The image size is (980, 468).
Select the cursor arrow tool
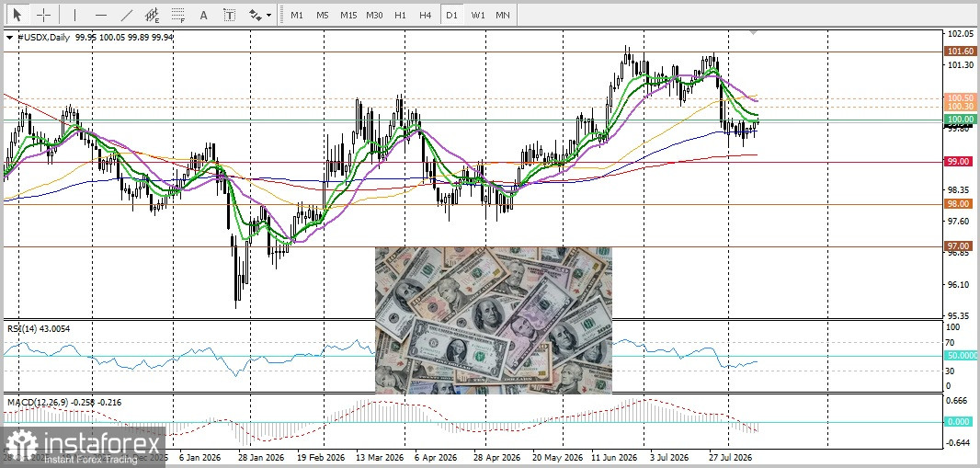pyautogui.click(x=17, y=15)
